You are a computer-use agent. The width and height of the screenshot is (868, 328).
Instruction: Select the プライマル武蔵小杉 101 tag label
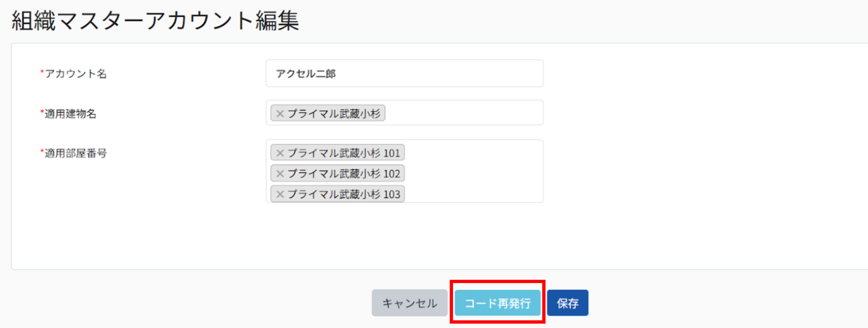pos(344,153)
